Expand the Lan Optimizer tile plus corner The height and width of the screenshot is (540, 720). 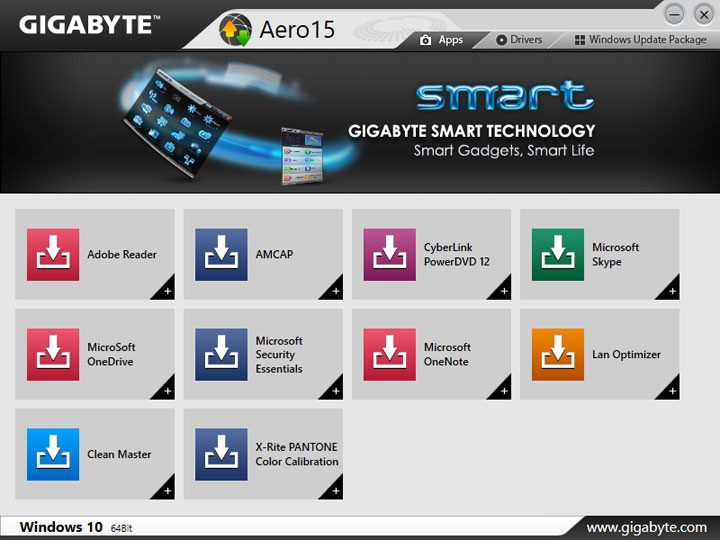click(672, 391)
